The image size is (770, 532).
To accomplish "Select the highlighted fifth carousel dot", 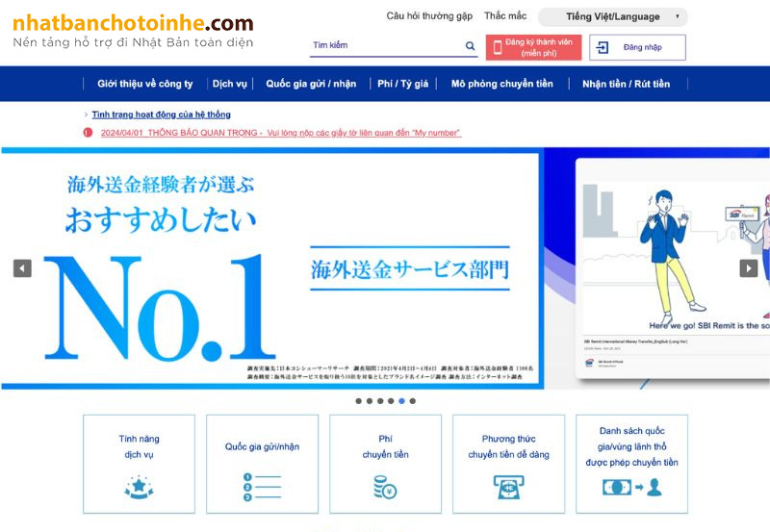I will (402, 401).
